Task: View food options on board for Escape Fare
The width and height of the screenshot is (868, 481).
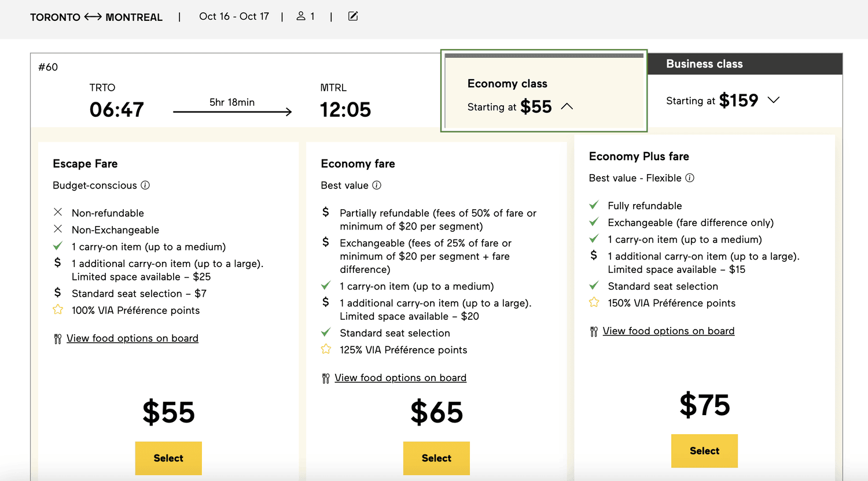Action: tap(133, 338)
